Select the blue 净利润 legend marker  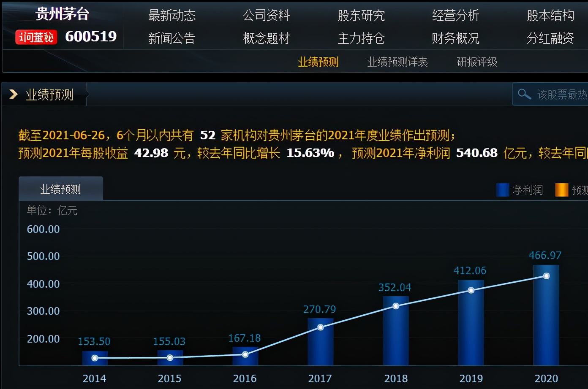pos(502,190)
